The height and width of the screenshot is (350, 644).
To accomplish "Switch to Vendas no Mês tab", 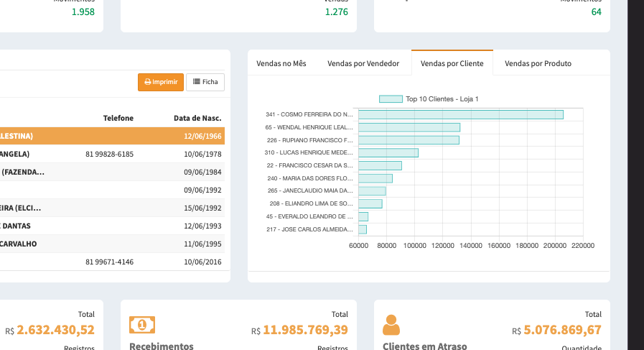I will [281, 63].
